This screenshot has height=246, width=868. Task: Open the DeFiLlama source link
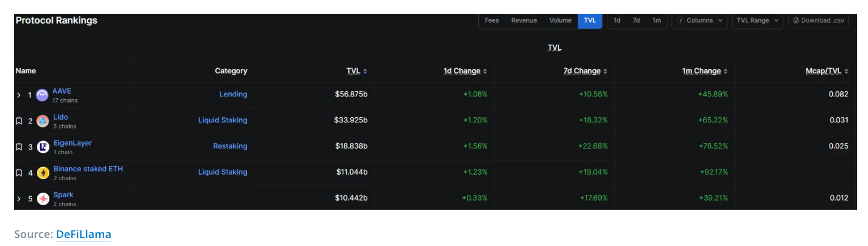point(83,234)
